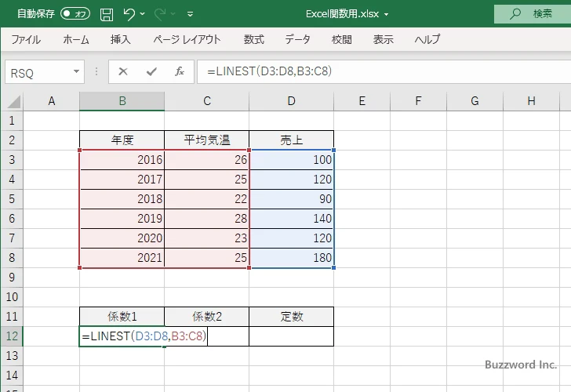Image resolution: width=571 pixels, height=392 pixels.
Task: Click the 係数1 label cell
Action: [x=122, y=317]
